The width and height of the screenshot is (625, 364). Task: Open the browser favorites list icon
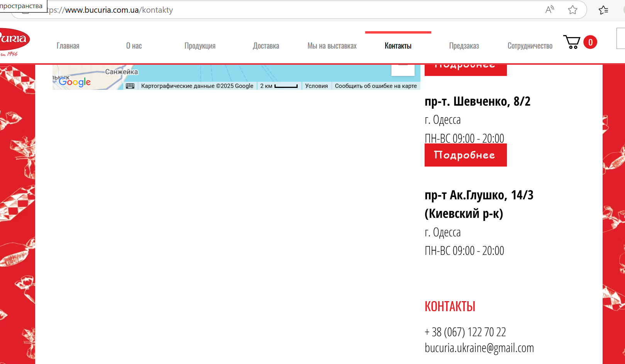603,10
